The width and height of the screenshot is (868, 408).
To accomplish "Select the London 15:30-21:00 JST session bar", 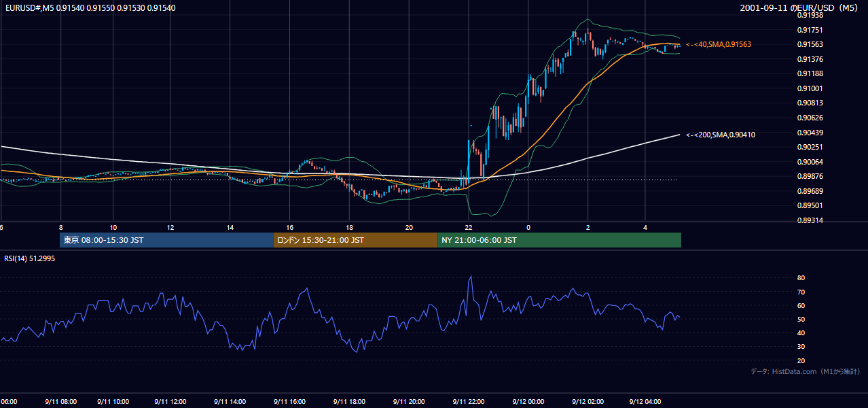I will click(x=355, y=240).
